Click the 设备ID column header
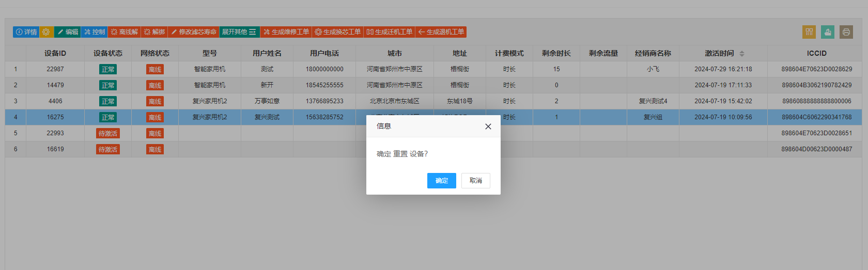This screenshot has height=270, width=868. click(x=55, y=54)
